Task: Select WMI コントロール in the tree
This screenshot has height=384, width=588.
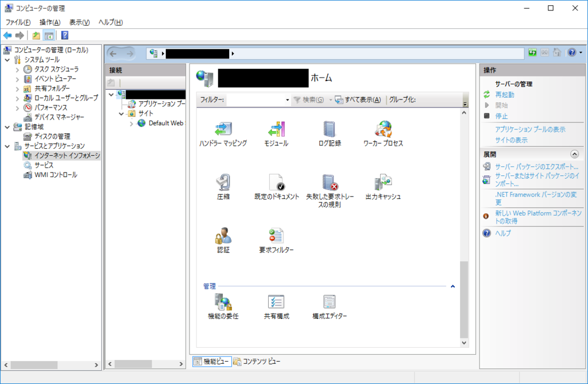Action: pos(56,175)
